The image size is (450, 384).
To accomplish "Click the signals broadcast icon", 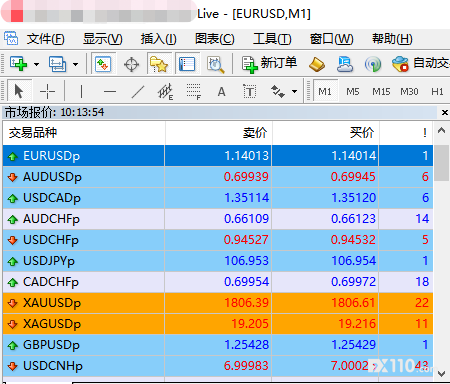I will [x=373, y=64].
